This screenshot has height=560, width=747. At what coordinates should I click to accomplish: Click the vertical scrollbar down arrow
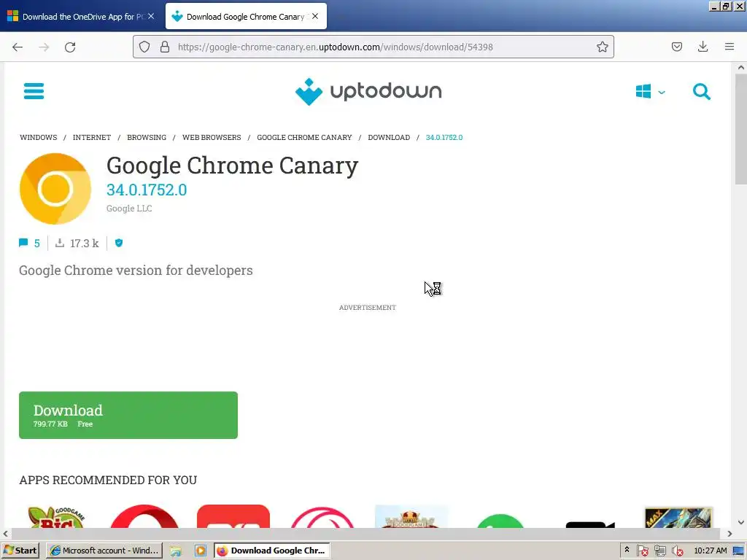click(741, 522)
